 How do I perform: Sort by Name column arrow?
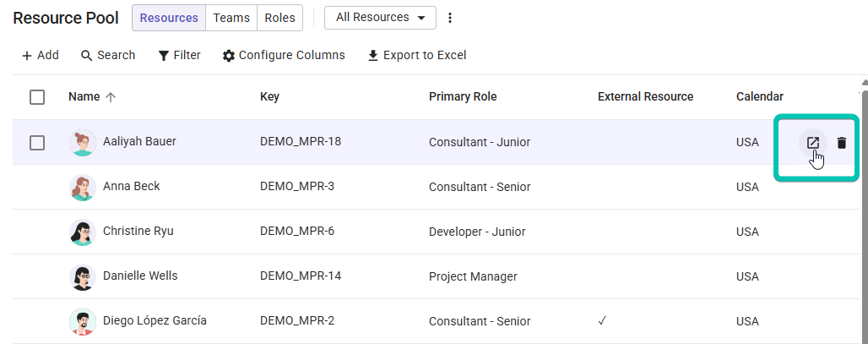tap(111, 97)
